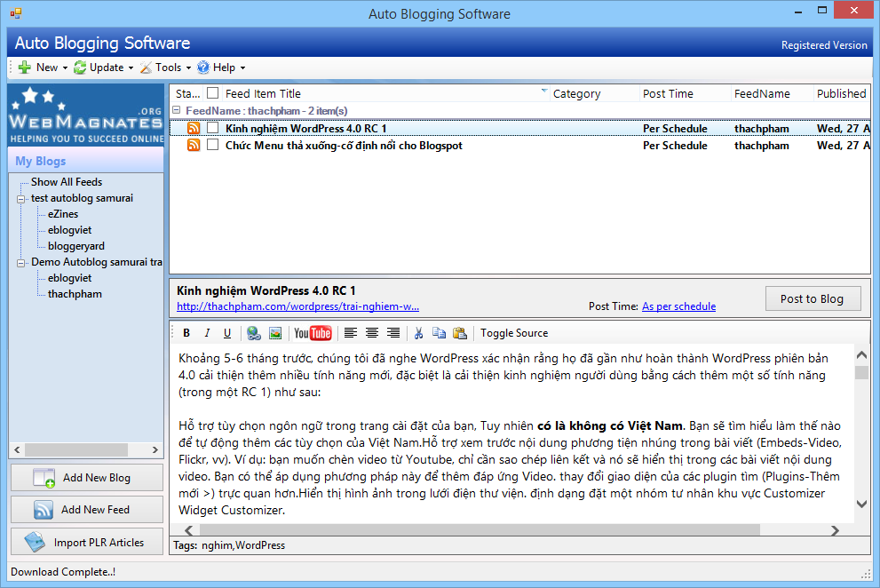Sort by Post Time column header
This screenshot has height=588, width=880.
pos(685,94)
